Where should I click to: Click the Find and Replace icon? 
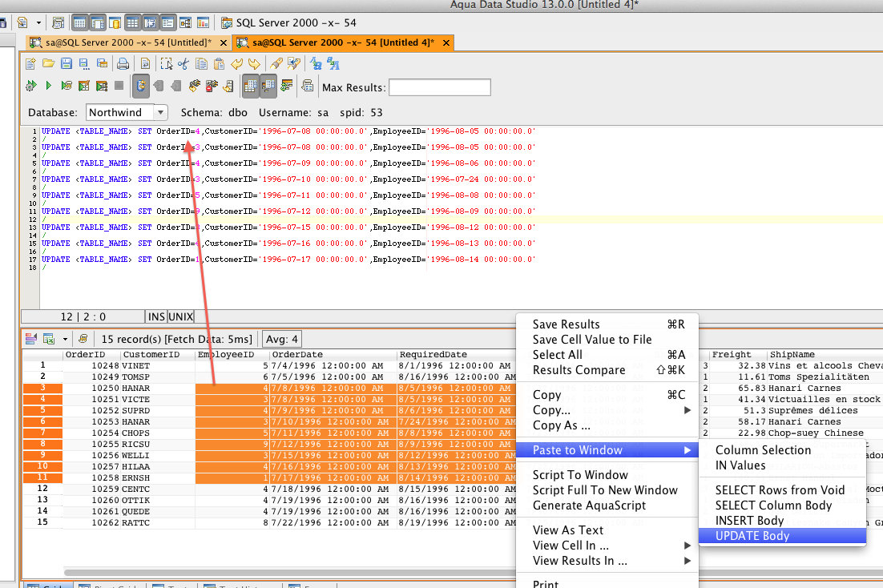pyautogui.click(x=293, y=63)
